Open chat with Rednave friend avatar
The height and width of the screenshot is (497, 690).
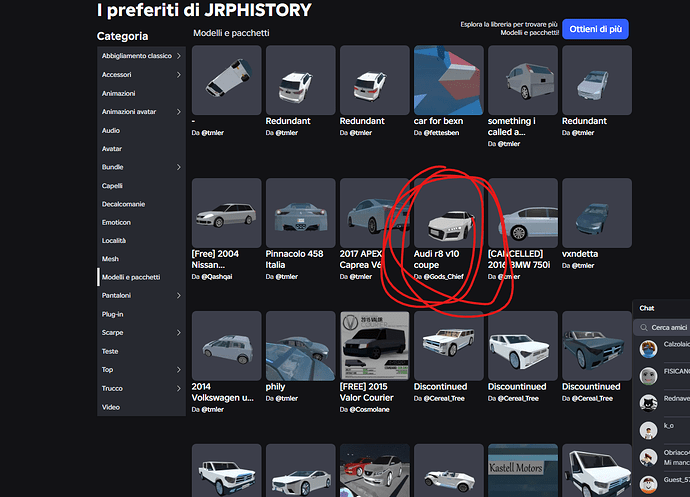[x=648, y=403]
